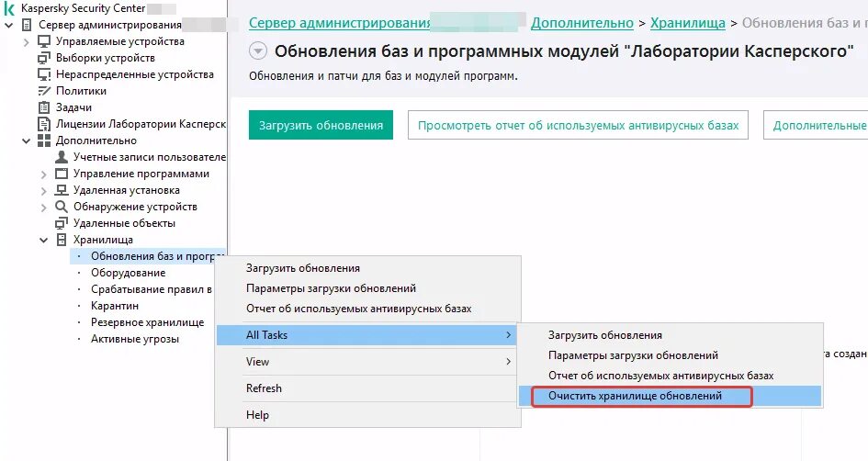Select Нераспределенные устройства tree label
The image size is (868, 461).
click(134, 74)
